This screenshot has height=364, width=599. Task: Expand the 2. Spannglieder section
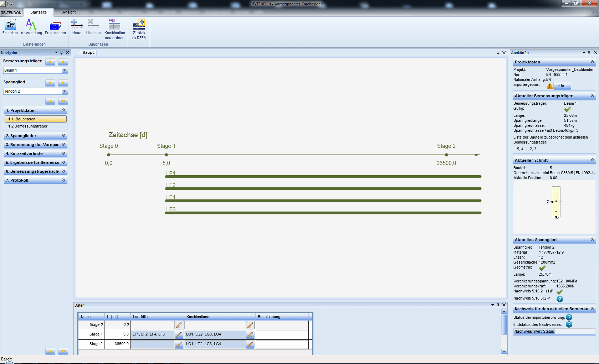[x=63, y=136]
